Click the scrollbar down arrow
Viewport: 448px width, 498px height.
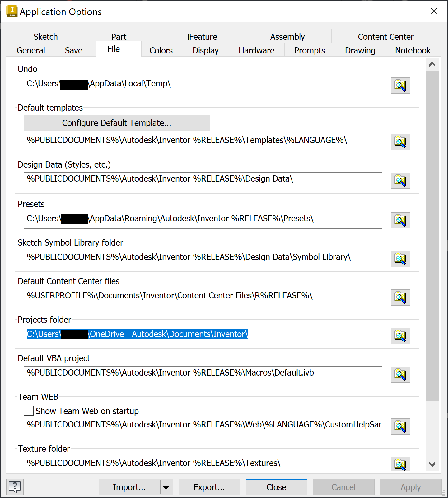[432, 464]
